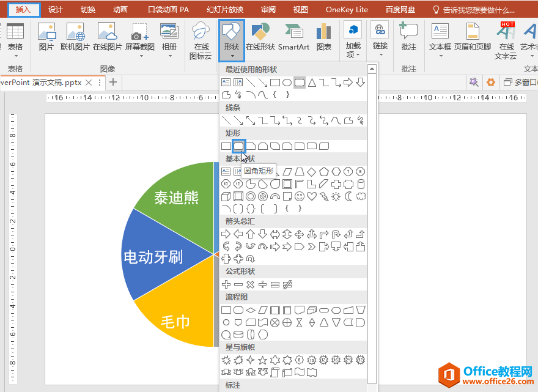538x392 pixels.
Task: Insert the 5-point star shape
Action: (x=263, y=360)
